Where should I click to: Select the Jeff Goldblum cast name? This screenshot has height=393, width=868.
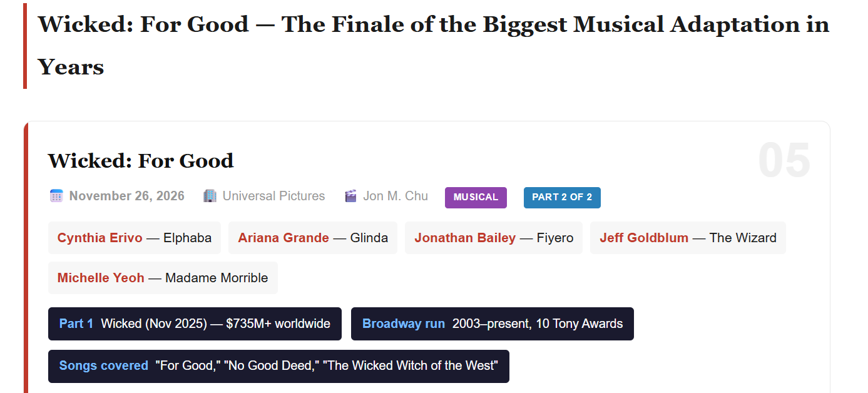pyautogui.click(x=644, y=238)
